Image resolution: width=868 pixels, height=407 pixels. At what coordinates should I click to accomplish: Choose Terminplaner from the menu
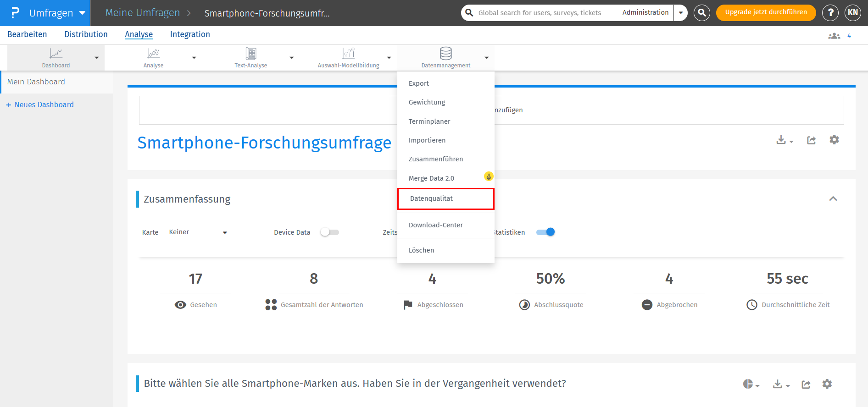pyautogui.click(x=446, y=121)
